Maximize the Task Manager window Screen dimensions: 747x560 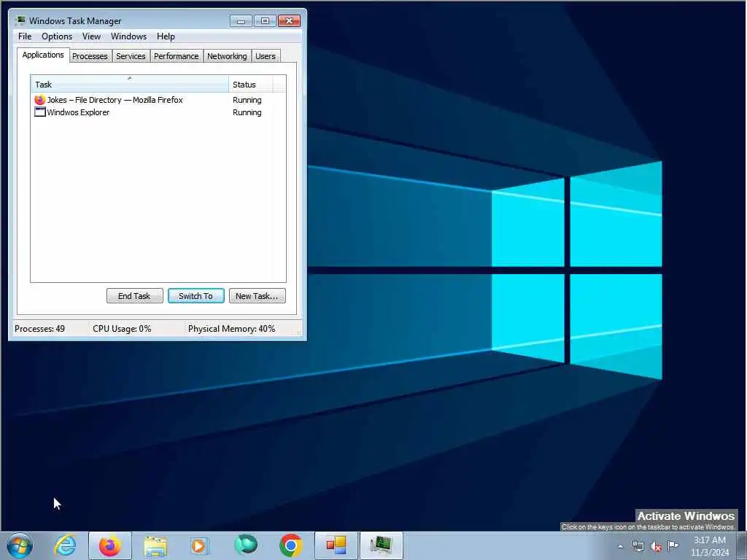coord(265,20)
